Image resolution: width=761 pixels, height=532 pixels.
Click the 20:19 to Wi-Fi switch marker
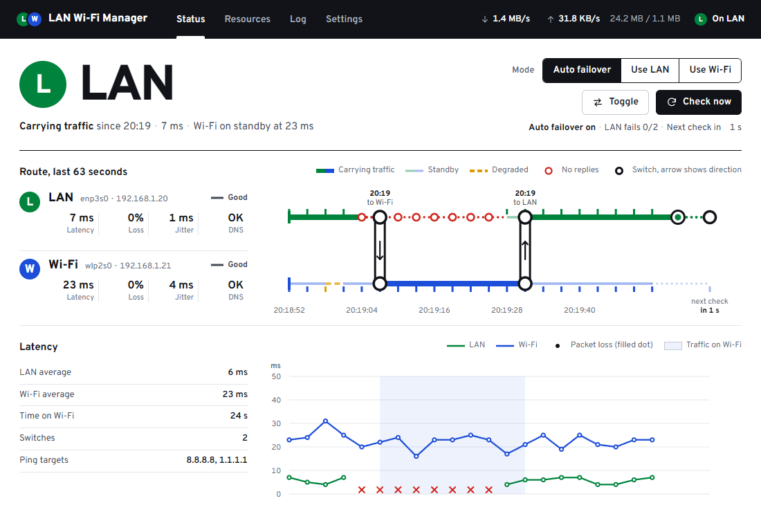click(380, 217)
